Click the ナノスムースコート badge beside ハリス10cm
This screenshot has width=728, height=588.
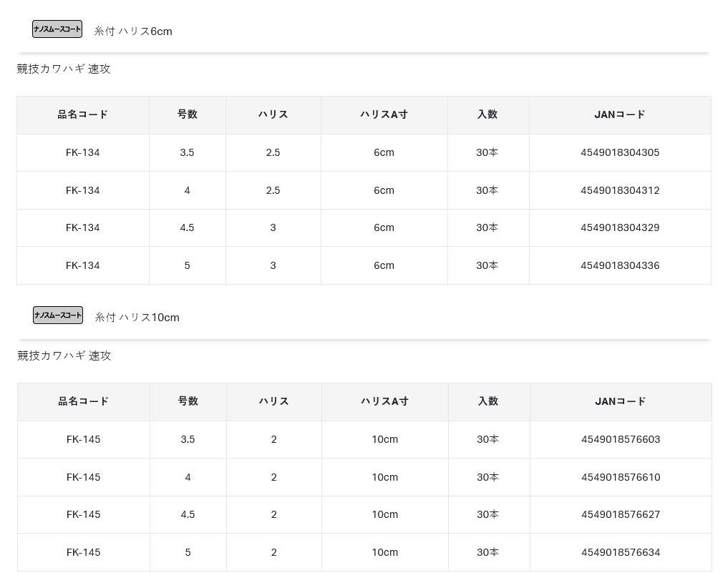58,315
